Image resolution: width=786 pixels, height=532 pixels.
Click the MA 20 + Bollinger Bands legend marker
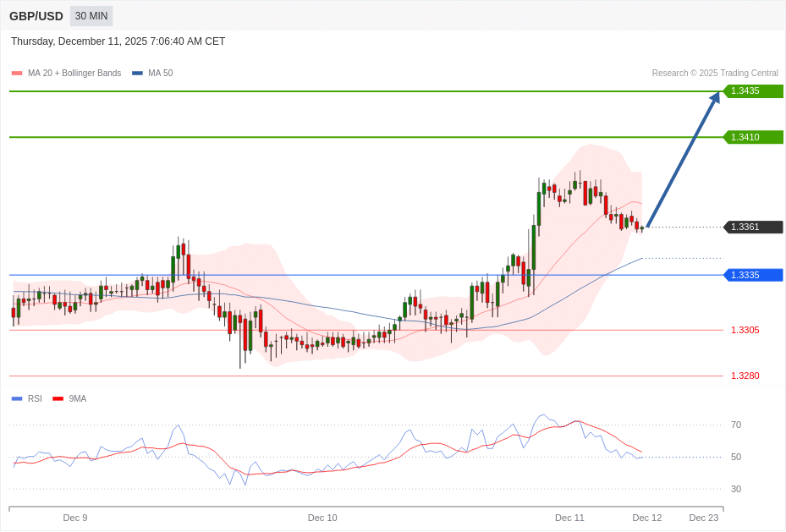15,73
